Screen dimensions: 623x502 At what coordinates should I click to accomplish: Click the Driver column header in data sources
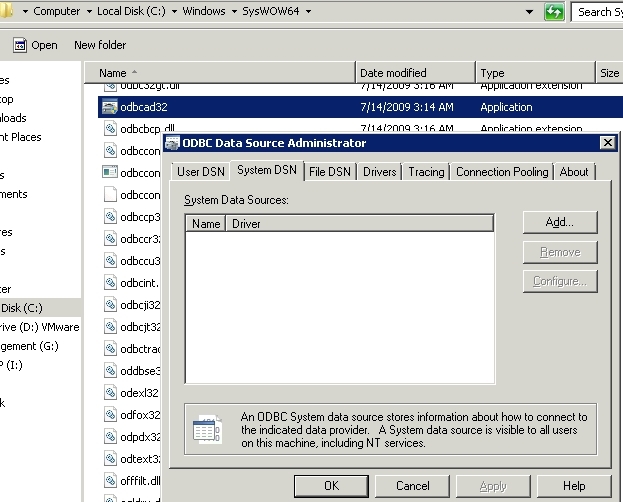point(360,224)
